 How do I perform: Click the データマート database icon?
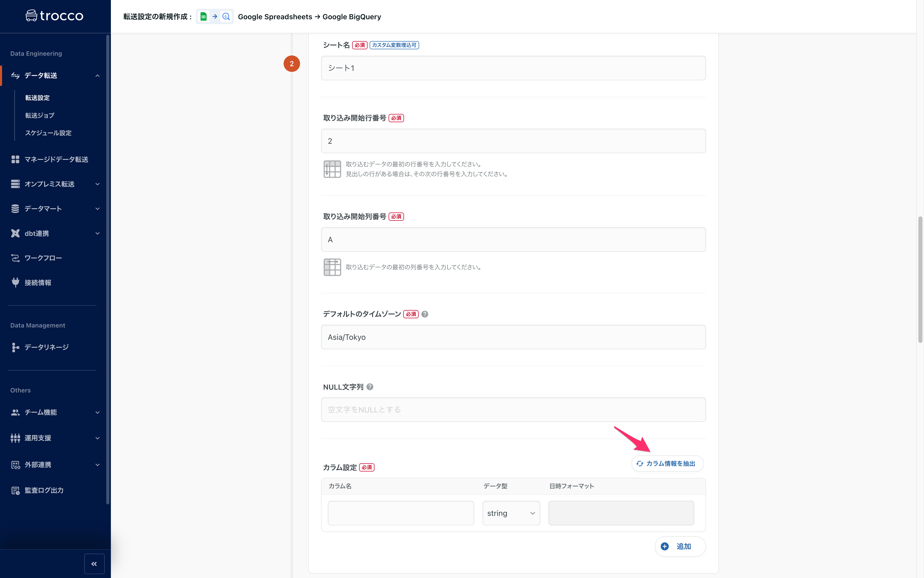click(x=15, y=209)
